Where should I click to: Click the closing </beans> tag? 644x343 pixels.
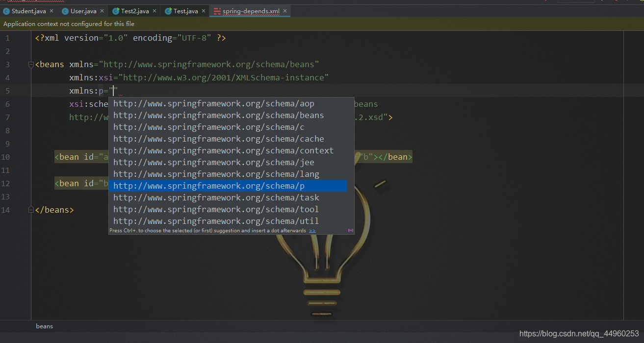(54, 210)
